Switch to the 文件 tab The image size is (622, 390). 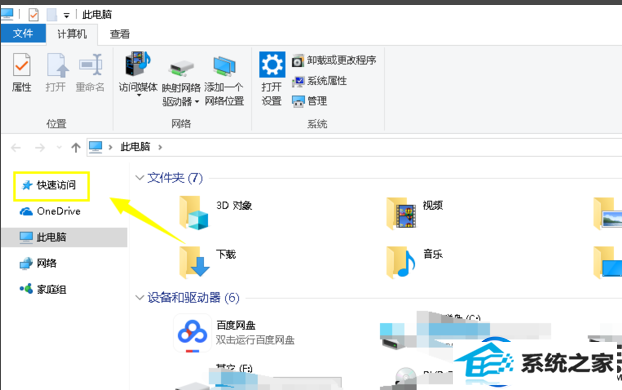tap(23, 33)
